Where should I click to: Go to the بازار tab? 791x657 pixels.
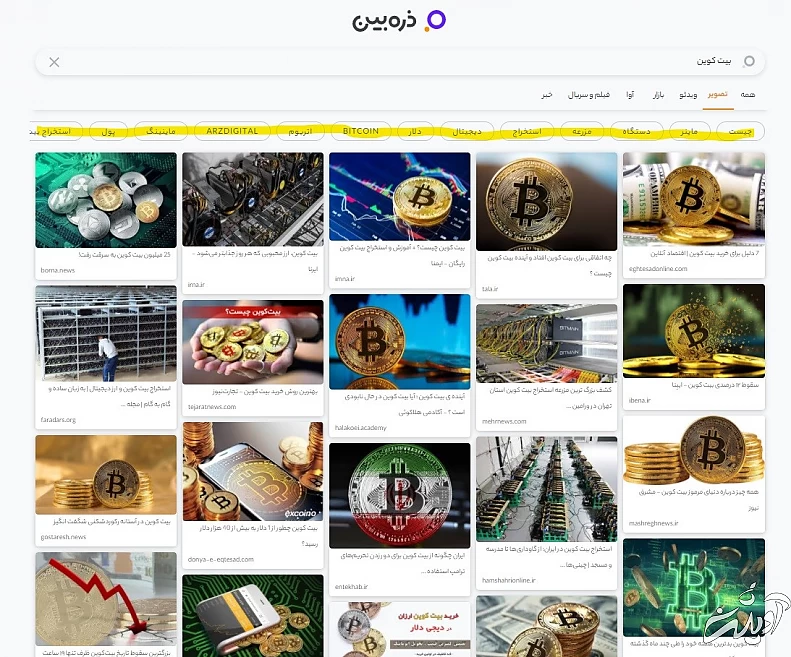coord(658,94)
